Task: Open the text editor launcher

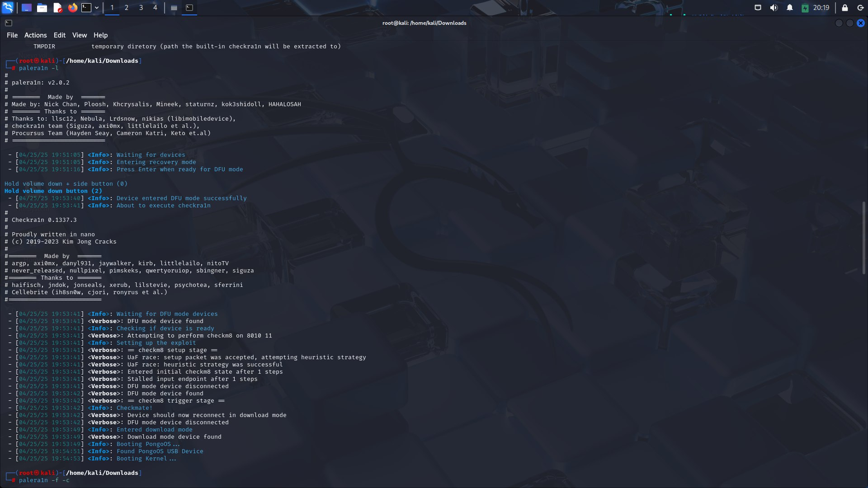Action: point(57,8)
